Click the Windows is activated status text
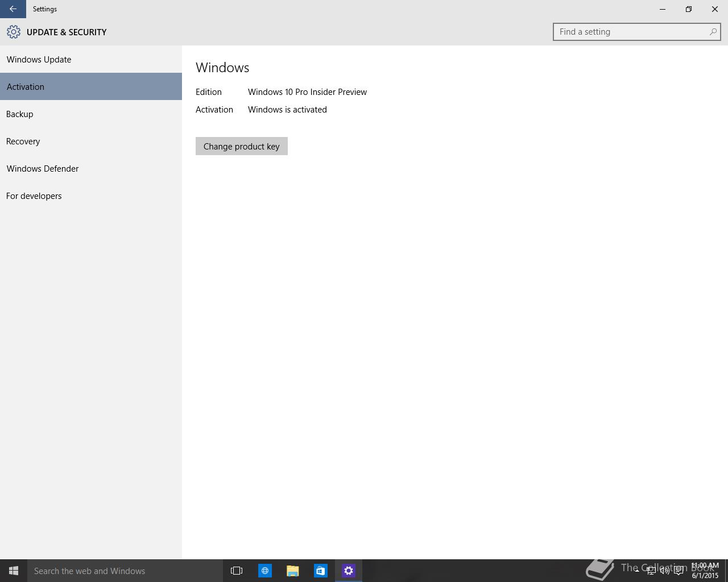728x582 pixels. [287, 110]
